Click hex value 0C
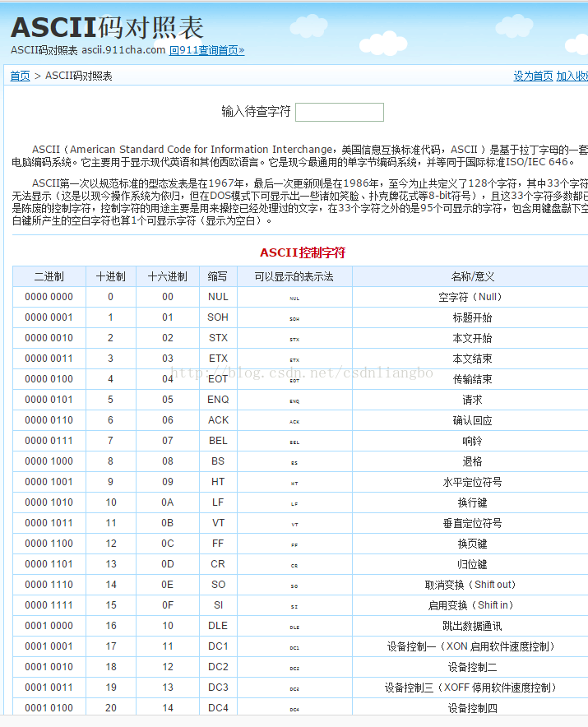 [x=168, y=544]
